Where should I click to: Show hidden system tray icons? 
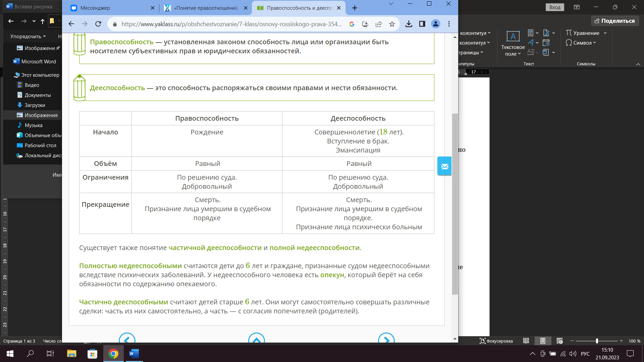click(x=532, y=354)
